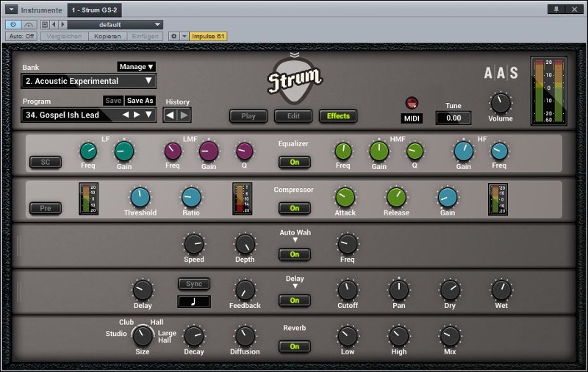The width and height of the screenshot is (588, 372).
Task: Click the MIDI button
Action: (412, 118)
